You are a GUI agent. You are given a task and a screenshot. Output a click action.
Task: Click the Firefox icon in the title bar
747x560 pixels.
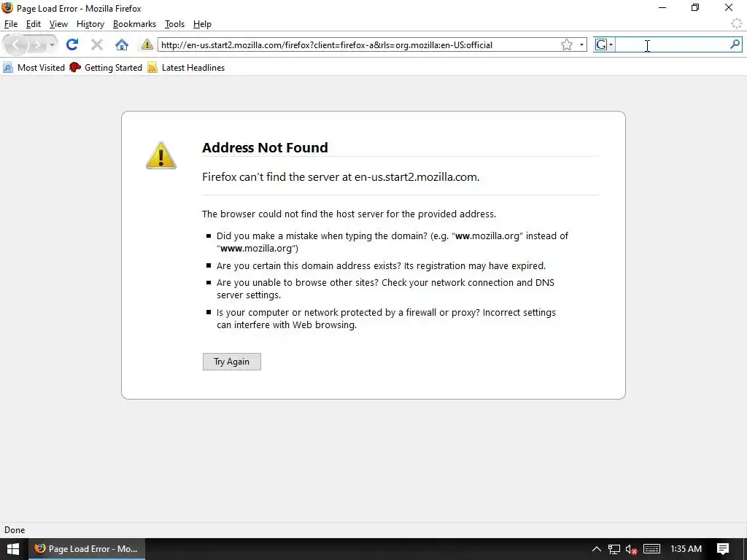pos(7,8)
